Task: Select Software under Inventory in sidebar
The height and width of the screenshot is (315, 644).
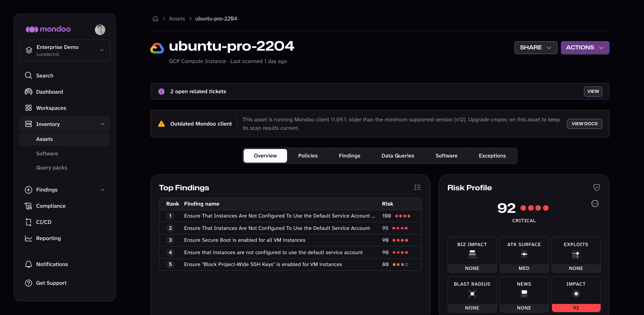Action: 47,154
